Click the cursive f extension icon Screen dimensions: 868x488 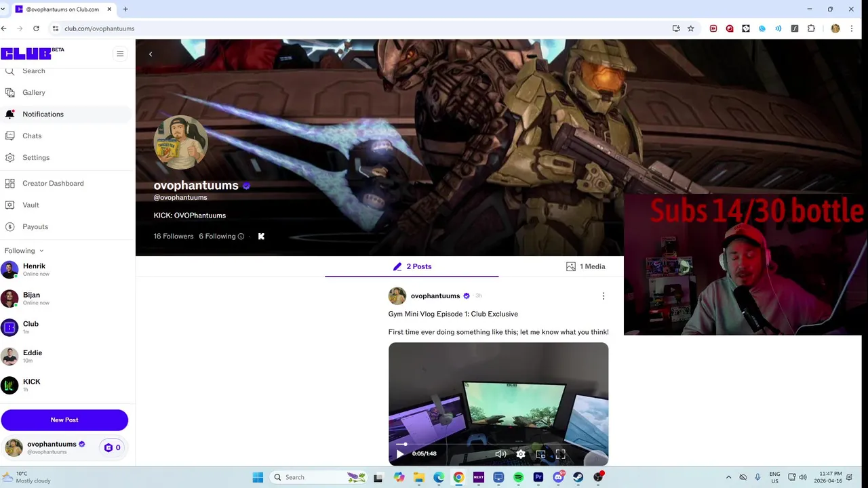point(795,28)
